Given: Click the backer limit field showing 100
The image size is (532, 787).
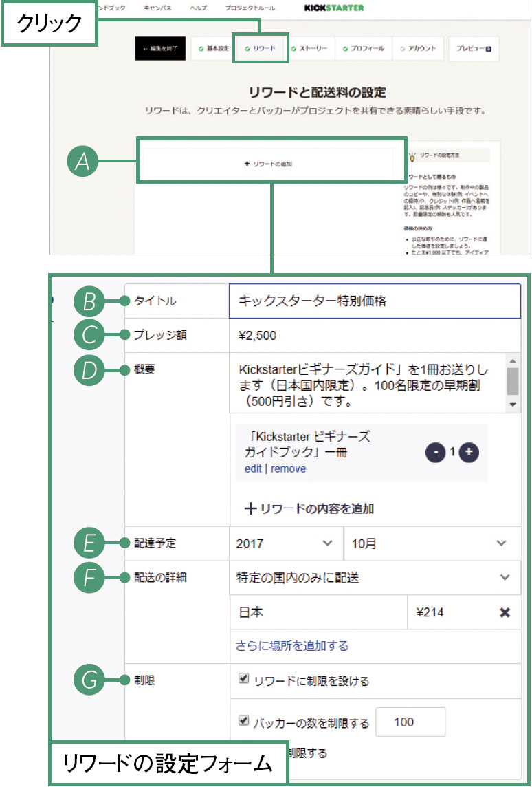Looking at the screenshot, I should [x=410, y=722].
